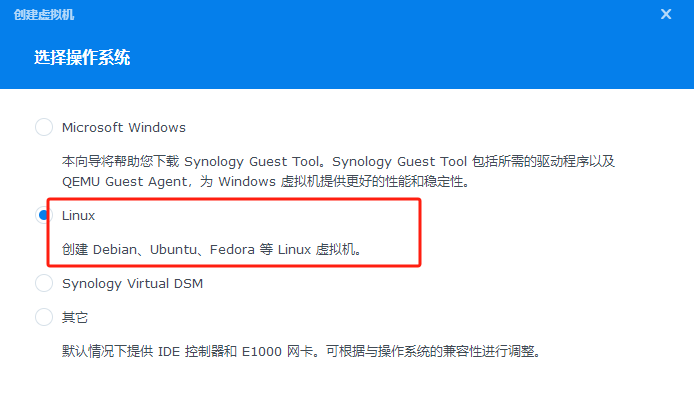Click the 创建 Debian、Ubuntu、Fedora description line

click(211, 249)
